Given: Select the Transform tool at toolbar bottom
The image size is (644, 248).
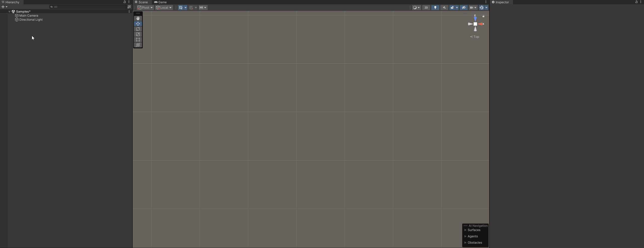Looking at the screenshot, I should point(138,45).
